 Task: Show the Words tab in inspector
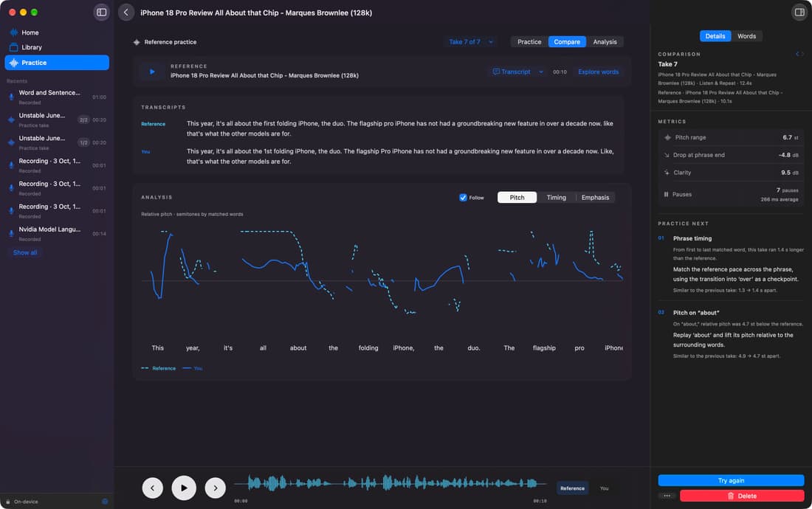(x=746, y=36)
